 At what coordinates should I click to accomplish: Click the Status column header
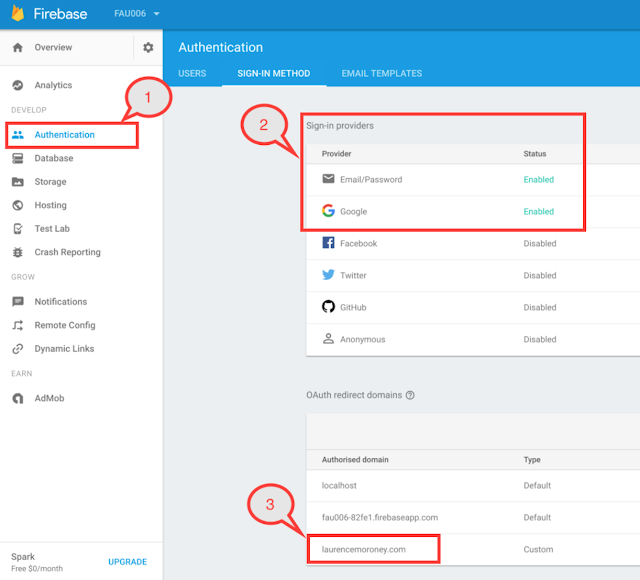(x=535, y=154)
